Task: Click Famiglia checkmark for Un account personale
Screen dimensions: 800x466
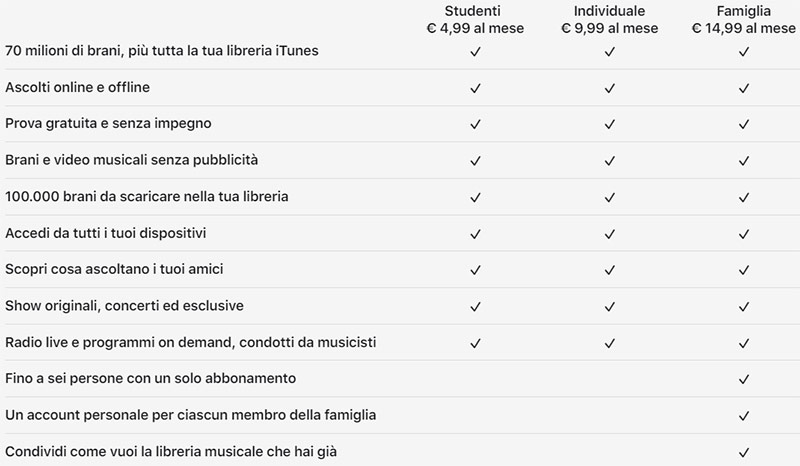Action: 744,415
